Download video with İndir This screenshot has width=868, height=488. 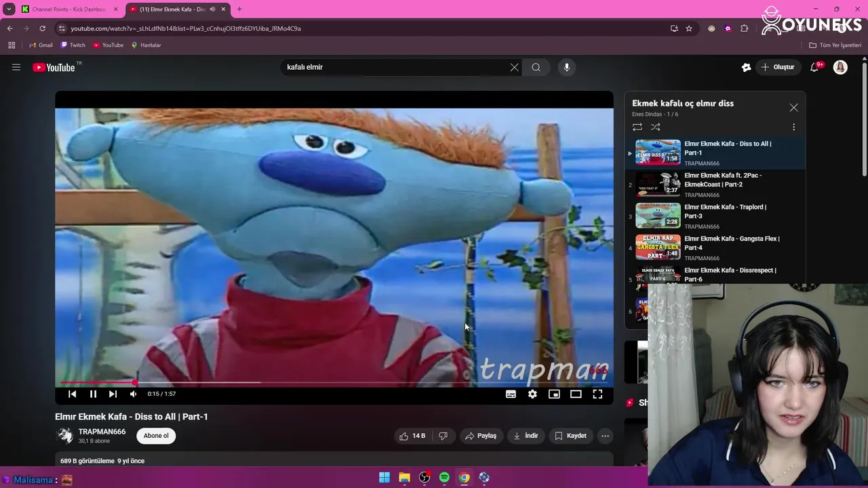point(526,436)
